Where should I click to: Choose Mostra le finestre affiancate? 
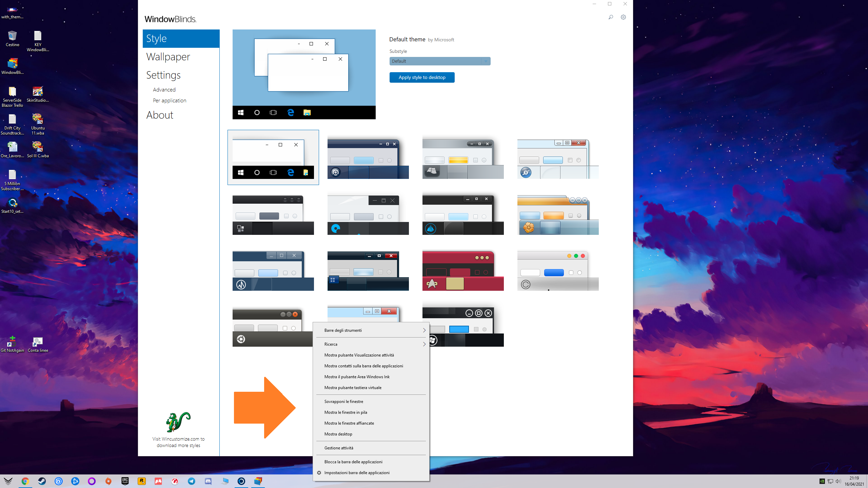point(371,423)
